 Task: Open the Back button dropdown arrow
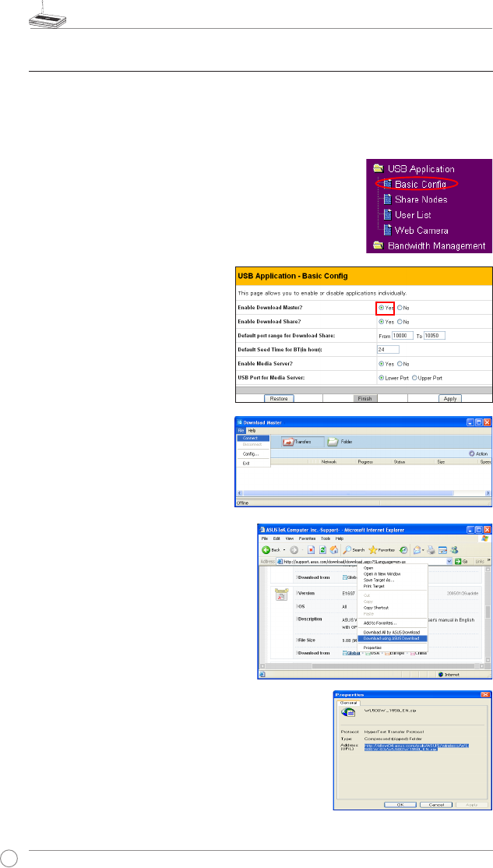pyautogui.click(x=284, y=549)
